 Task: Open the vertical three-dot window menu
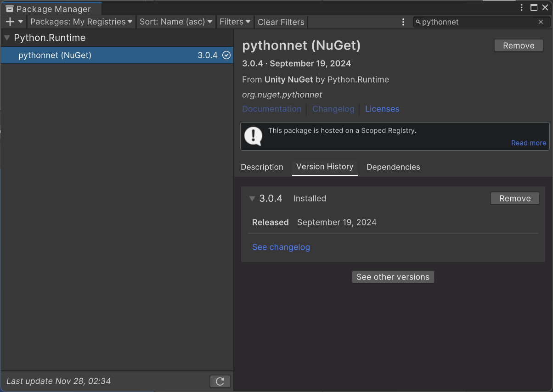click(x=521, y=8)
